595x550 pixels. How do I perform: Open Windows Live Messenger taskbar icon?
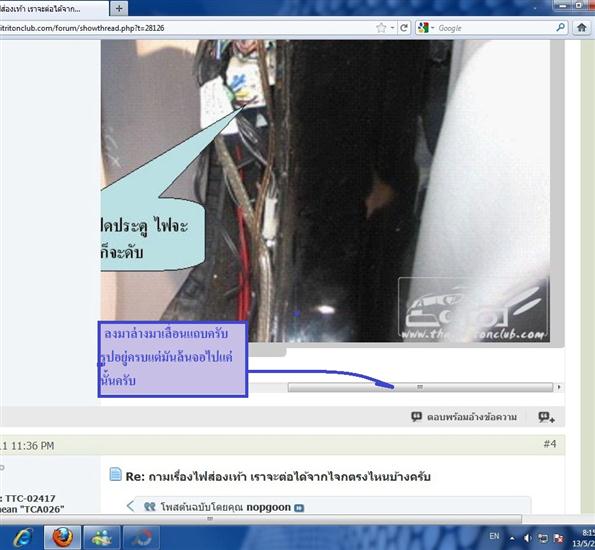coord(101,537)
